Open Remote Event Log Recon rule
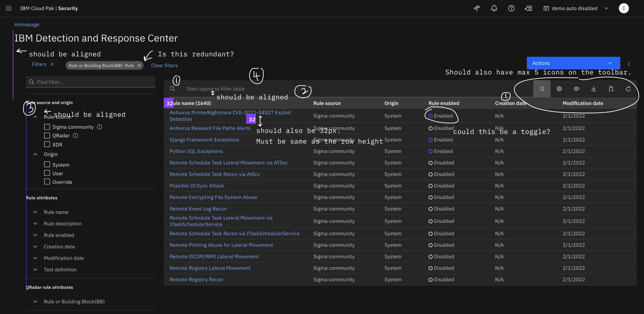644x314 pixels. click(x=198, y=209)
